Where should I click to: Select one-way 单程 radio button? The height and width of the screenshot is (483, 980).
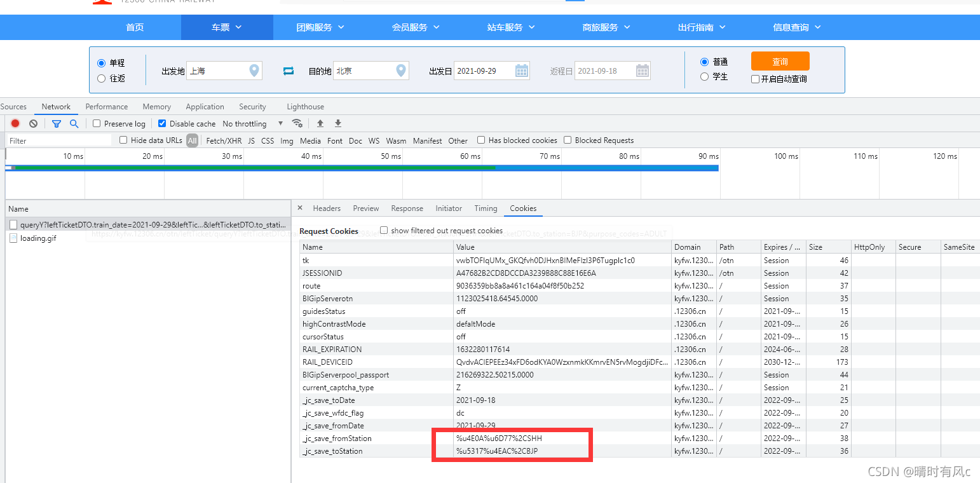(x=101, y=63)
